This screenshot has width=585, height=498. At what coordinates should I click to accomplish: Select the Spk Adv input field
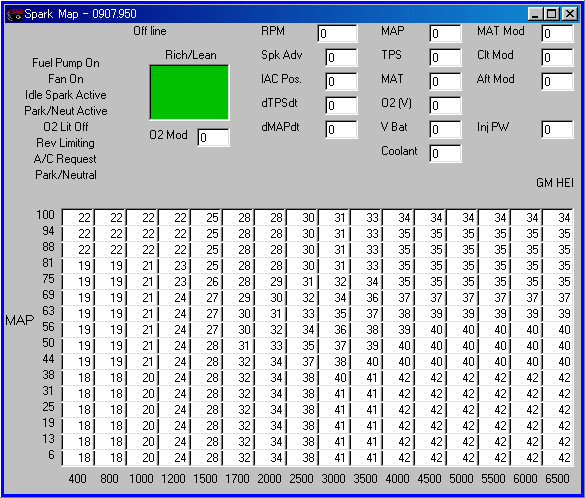[x=341, y=57]
